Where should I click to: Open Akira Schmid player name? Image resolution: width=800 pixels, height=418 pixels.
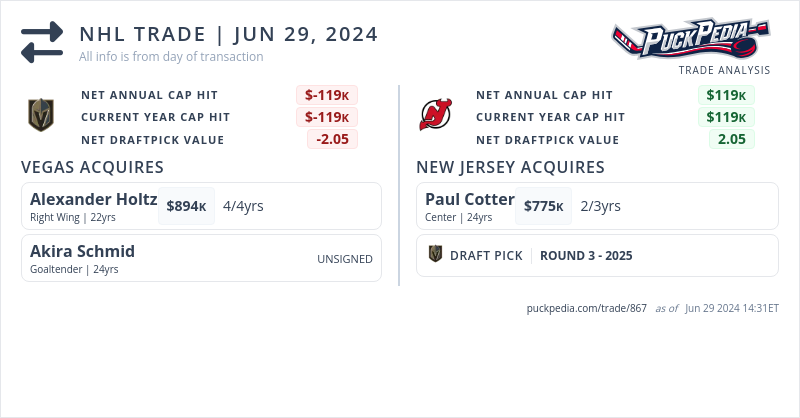[82, 251]
